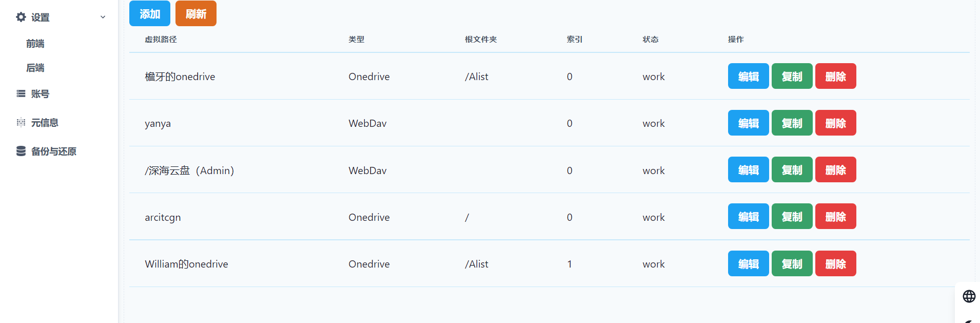Click the blue 添加 button
This screenshot has width=980, height=323.
tap(150, 13)
